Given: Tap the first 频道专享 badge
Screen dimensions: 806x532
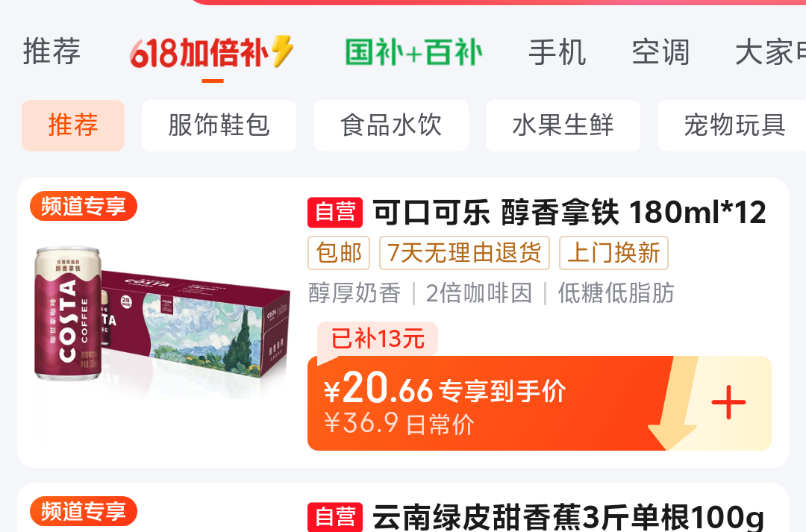Looking at the screenshot, I should (84, 206).
